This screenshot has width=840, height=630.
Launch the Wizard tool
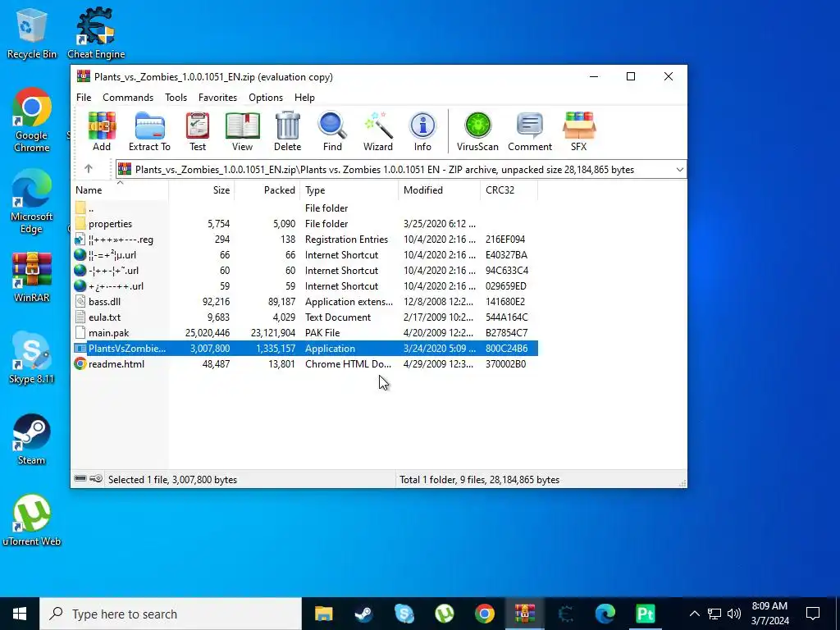coord(377,131)
